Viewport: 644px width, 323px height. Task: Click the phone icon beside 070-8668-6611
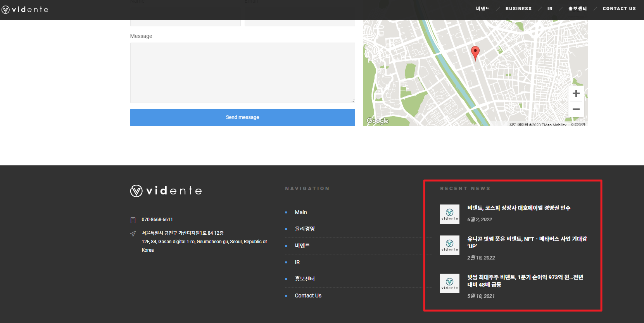click(133, 220)
